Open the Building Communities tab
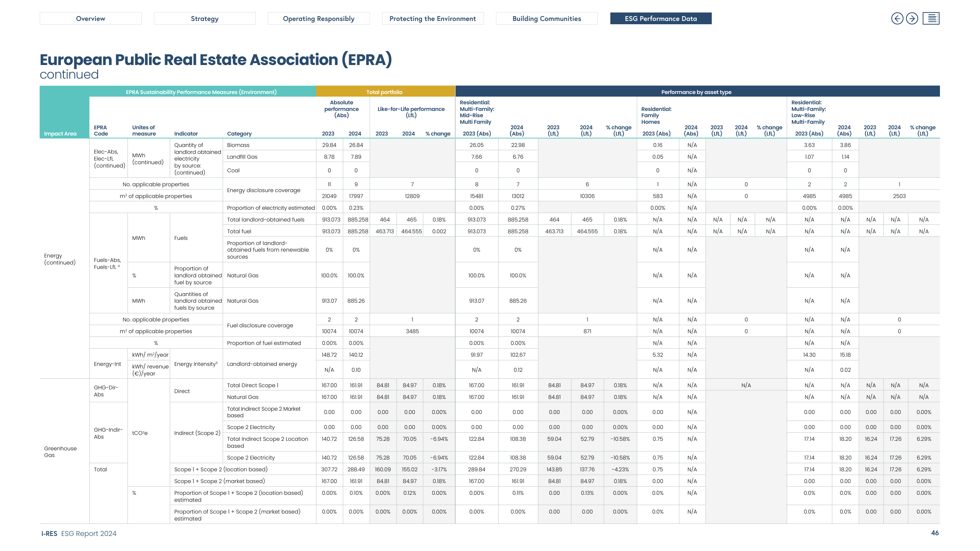The width and height of the screenshot is (980, 551). pos(547,18)
